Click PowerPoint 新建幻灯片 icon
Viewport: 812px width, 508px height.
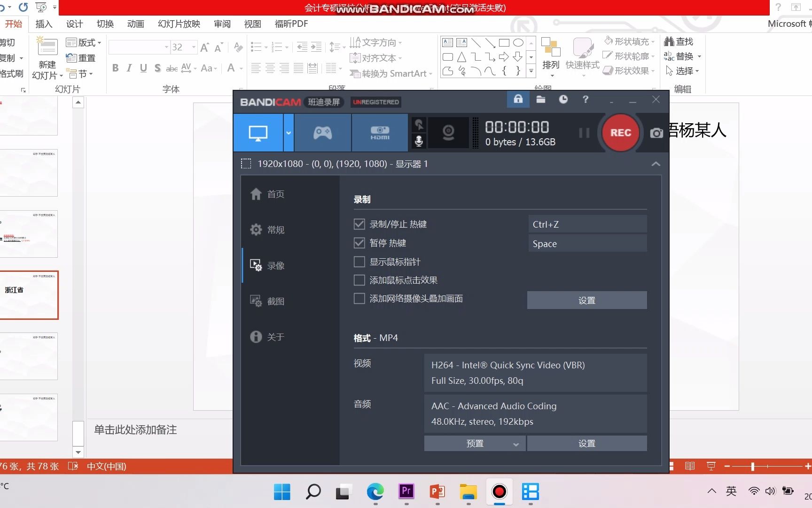[x=47, y=47]
